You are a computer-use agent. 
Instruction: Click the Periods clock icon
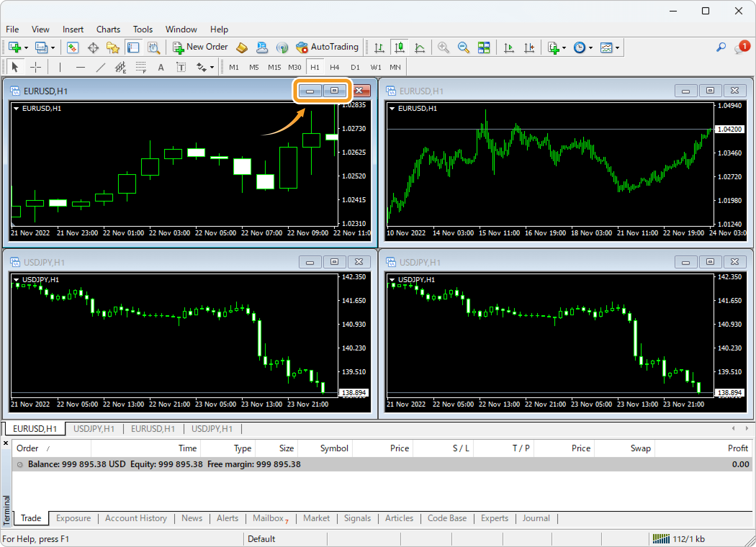(x=580, y=48)
